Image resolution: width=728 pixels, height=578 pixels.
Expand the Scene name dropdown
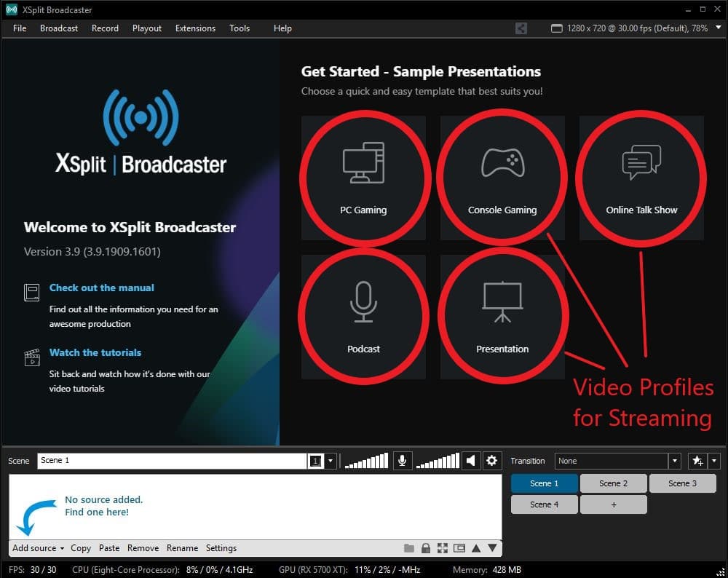(331, 461)
